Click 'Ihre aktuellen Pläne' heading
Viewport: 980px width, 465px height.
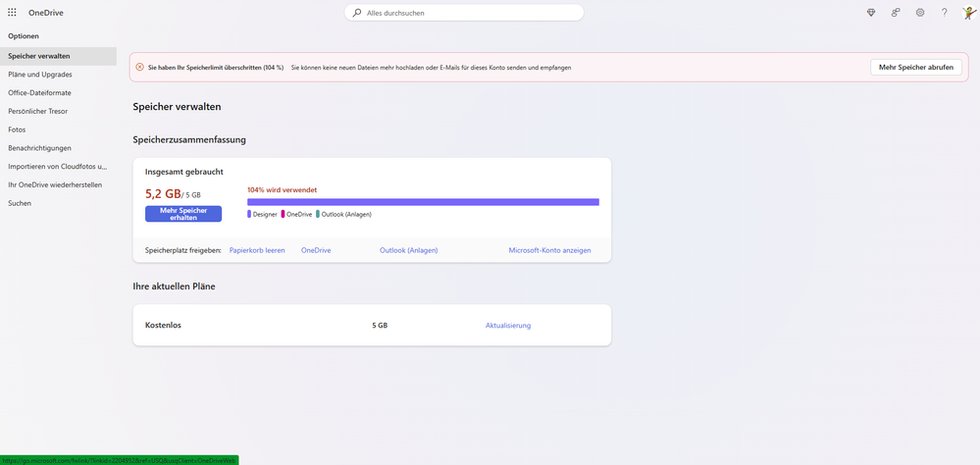coord(175,286)
